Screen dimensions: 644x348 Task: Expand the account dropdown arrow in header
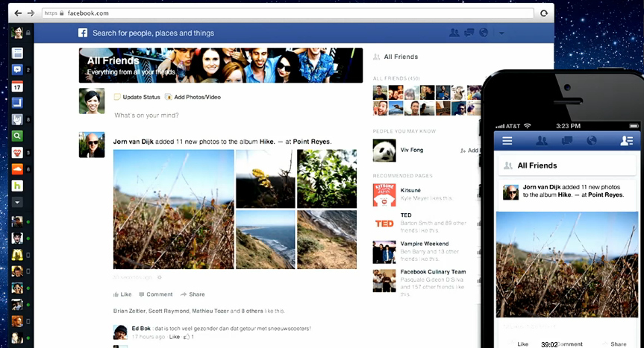coord(501,34)
